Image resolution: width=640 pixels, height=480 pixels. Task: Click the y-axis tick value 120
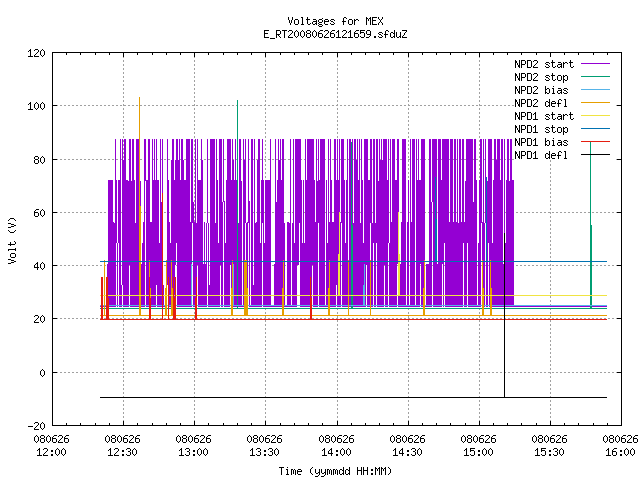coord(36,53)
